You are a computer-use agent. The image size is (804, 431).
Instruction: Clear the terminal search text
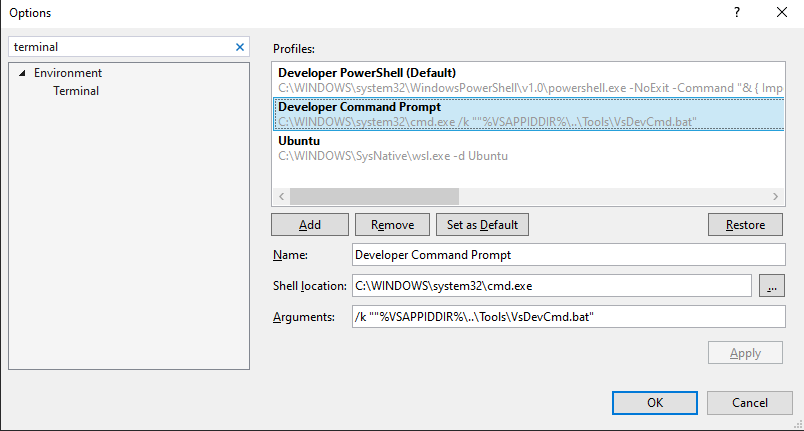(x=240, y=47)
